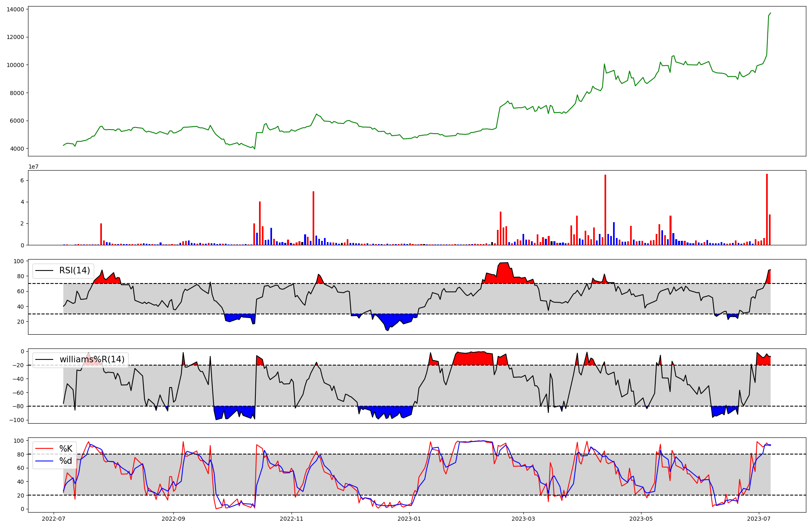
Task: Click the %d legend entry text
Action: (x=66, y=461)
